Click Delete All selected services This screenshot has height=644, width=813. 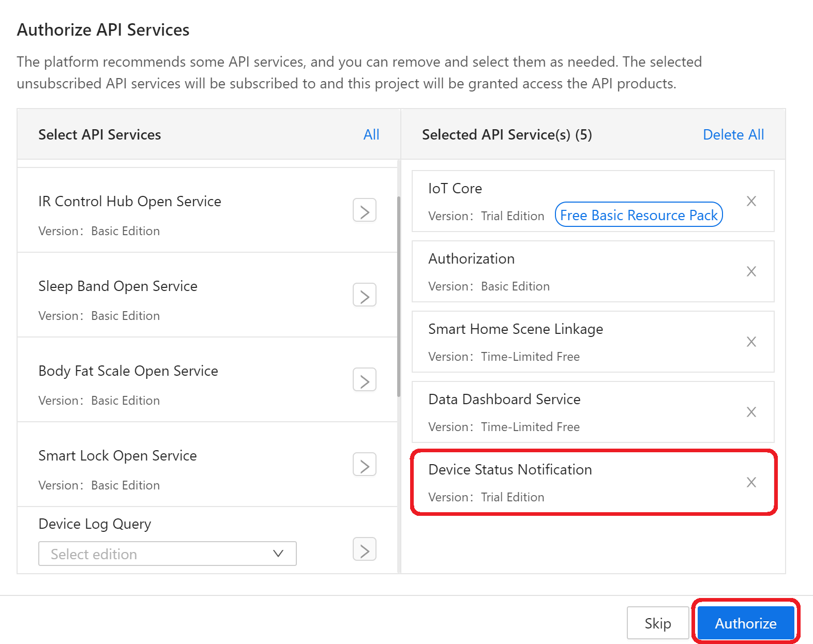[x=733, y=134]
